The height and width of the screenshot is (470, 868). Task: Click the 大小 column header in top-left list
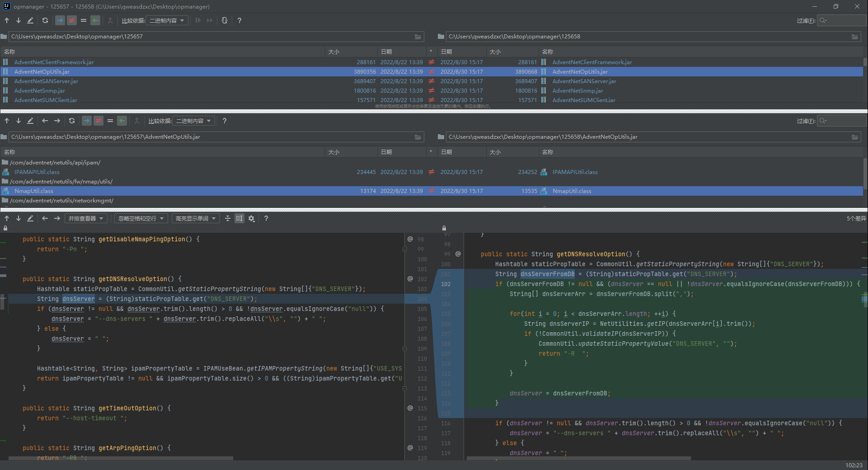[x=334, y=52]
